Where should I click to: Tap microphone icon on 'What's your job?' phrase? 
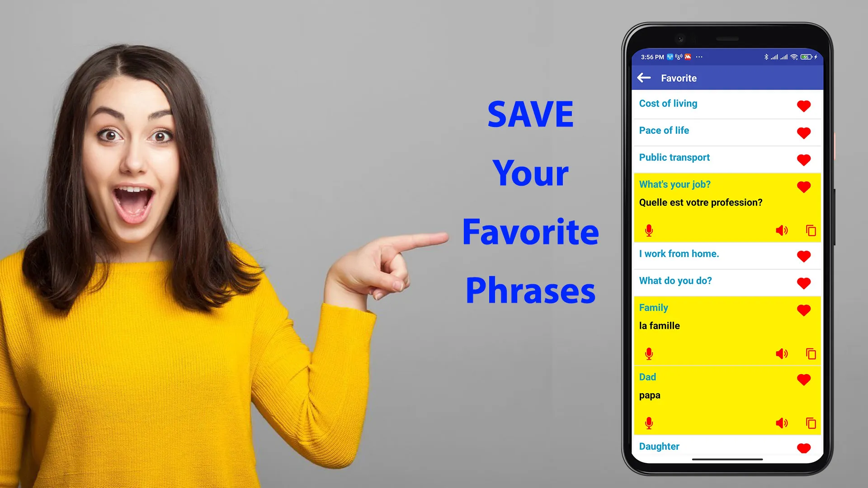(x=649, y=230)
